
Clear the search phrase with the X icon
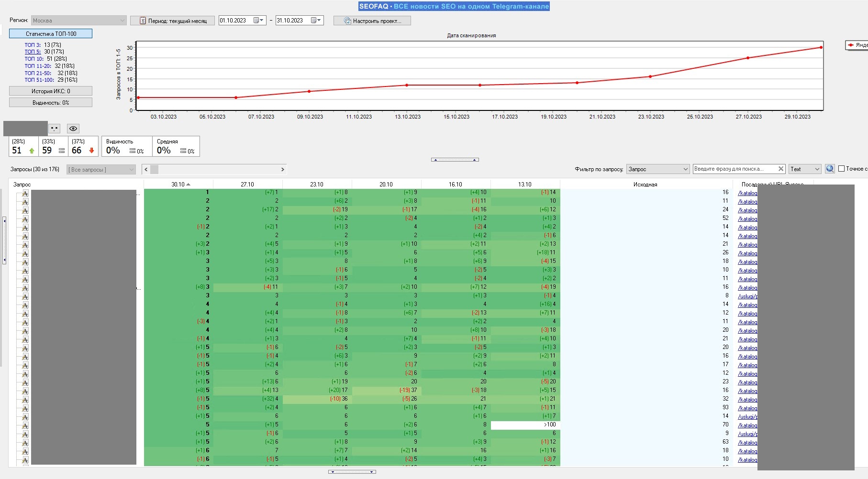[781, 169]
